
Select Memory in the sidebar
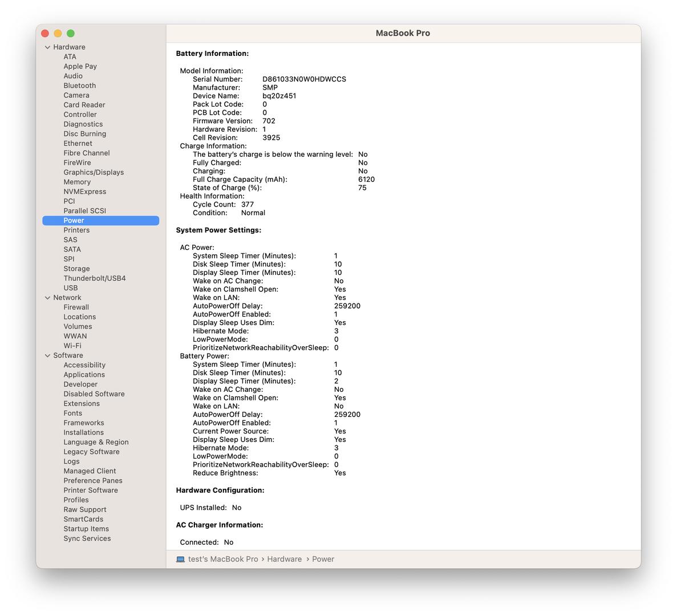pyautogui.click(x=78, y=182)
